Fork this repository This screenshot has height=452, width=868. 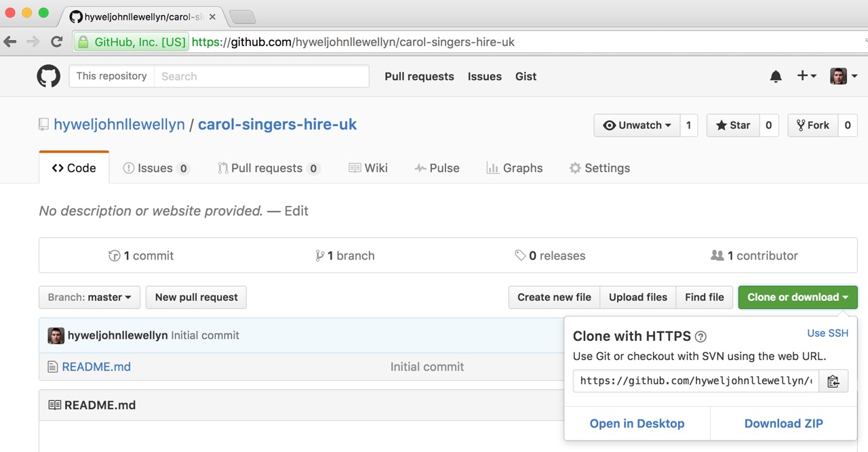click(x=813, y=125)
